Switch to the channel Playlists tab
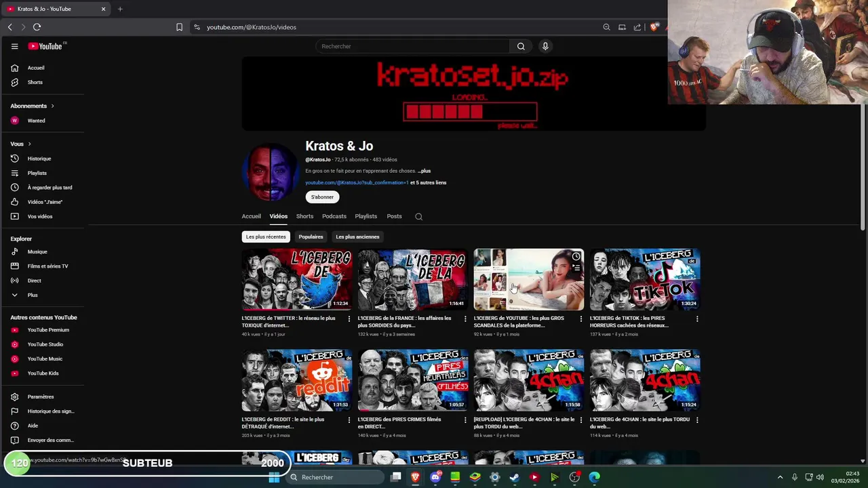The height and width of the screenshot is (488, 868). [366, 216]
